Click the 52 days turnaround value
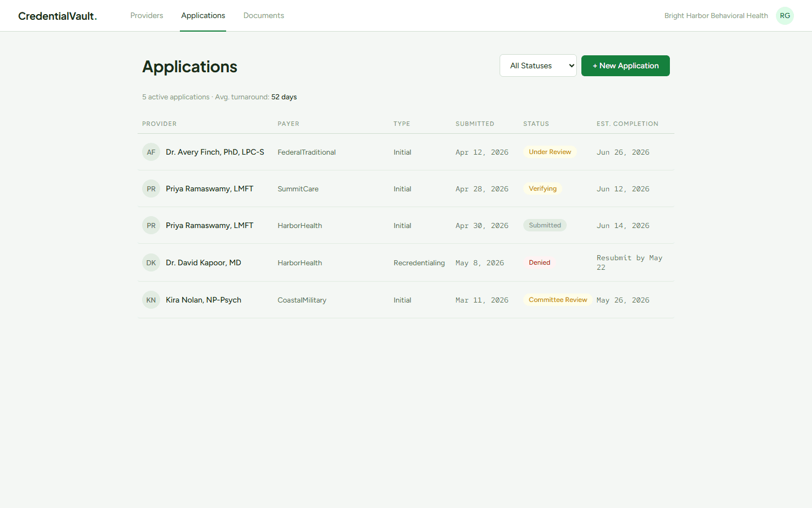 (284, 97)
